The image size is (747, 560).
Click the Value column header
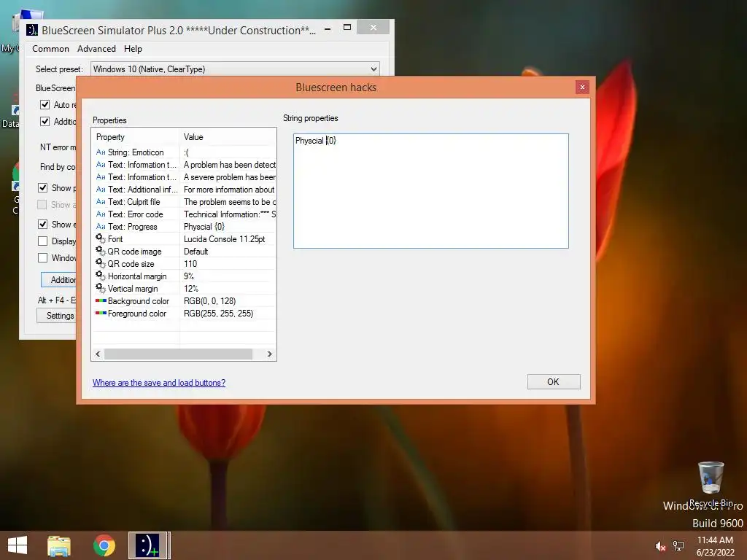tap(228, 136)
